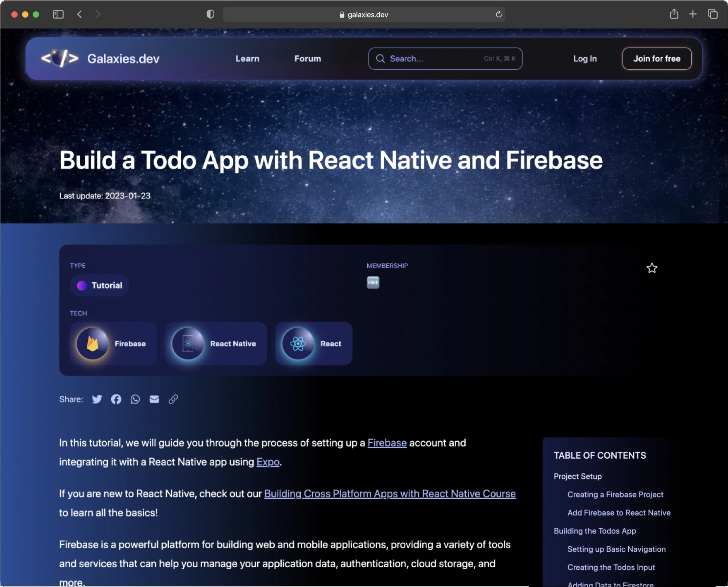This screenshot has width=728, height=587.
Task: Toggle the bookmark star on the tutorial
Action: click(x=652, y=268)
